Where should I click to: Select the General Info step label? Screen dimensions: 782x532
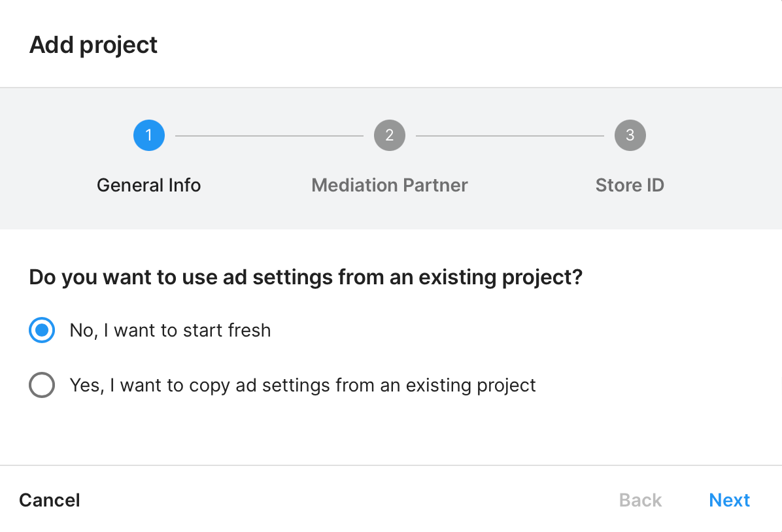click(149, 185)
